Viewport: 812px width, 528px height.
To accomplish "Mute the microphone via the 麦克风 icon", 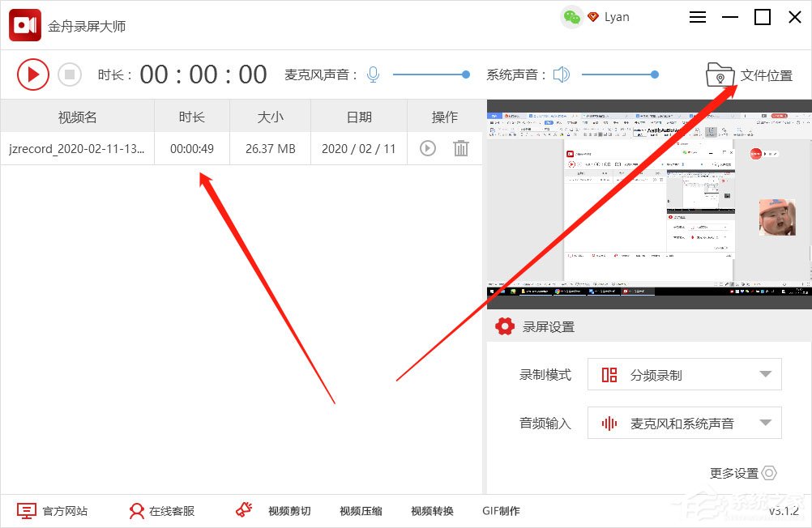I will [x=372, y=74].
